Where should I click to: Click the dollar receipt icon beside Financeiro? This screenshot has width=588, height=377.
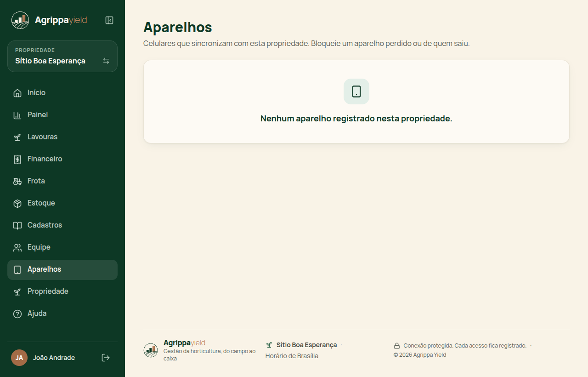[x=17, y=159]
